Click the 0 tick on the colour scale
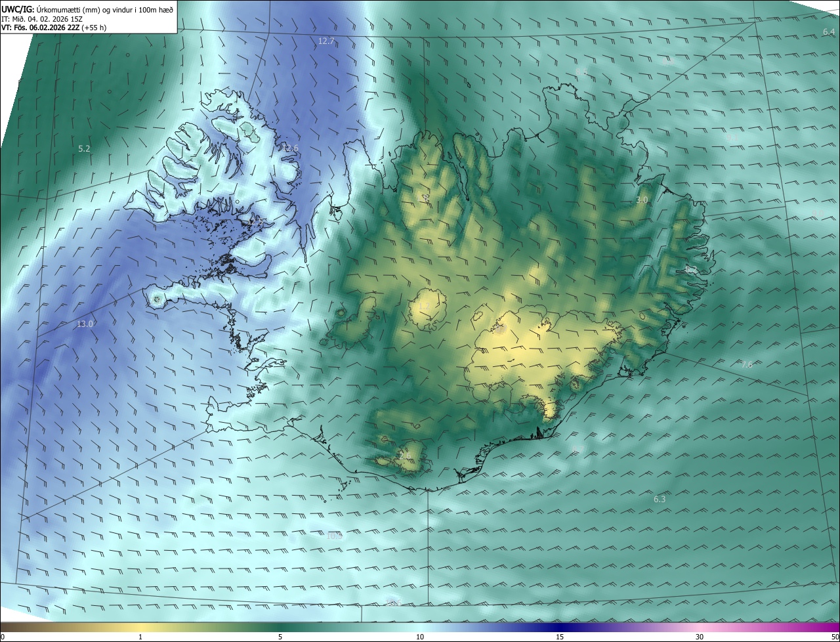The height and width of the screenshot is (642, 840). pos(3,637)
